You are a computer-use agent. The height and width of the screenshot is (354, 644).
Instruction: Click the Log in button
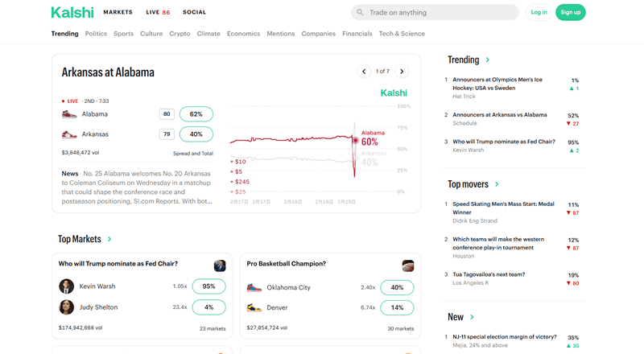pos(539,12)
